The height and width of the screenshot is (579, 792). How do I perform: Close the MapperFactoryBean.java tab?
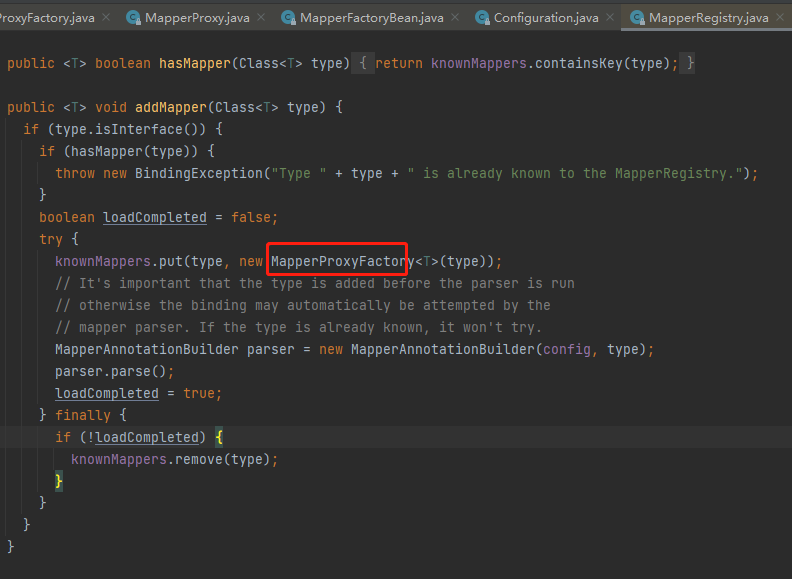click(455, 18)
